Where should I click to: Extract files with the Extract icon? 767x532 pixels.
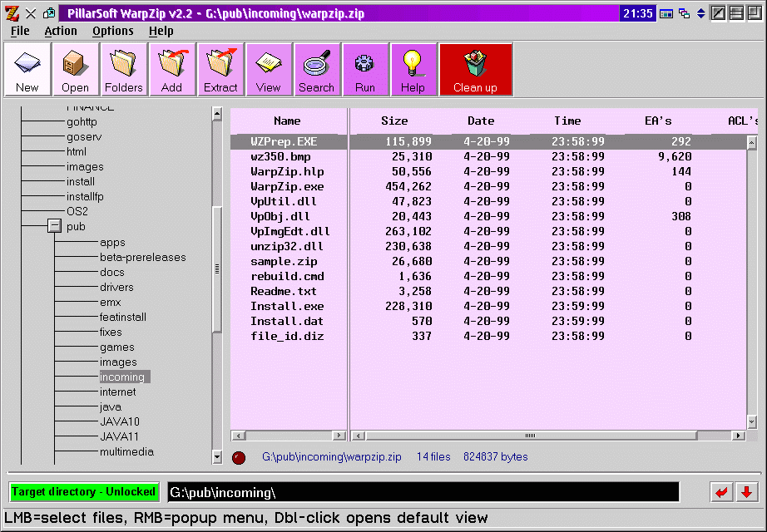pos(220,69)
